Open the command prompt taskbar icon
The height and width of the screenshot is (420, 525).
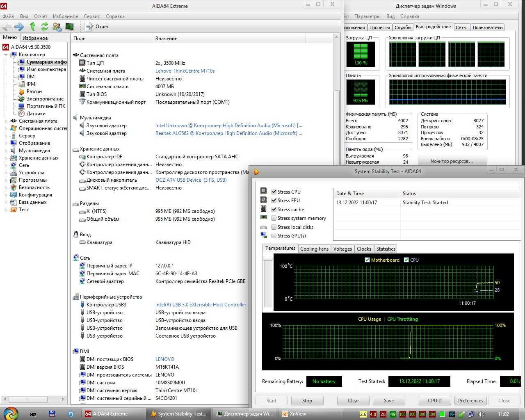tap(33, 414)
